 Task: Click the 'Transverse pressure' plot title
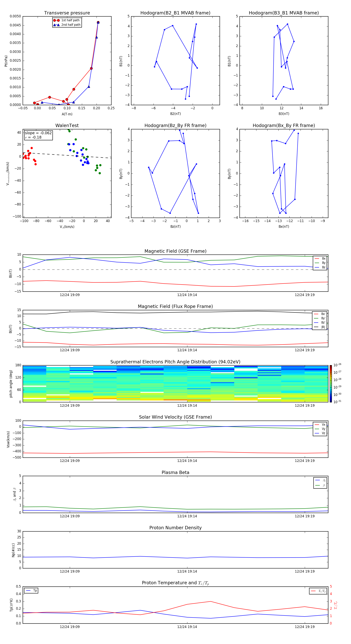[x=67, y=13]
